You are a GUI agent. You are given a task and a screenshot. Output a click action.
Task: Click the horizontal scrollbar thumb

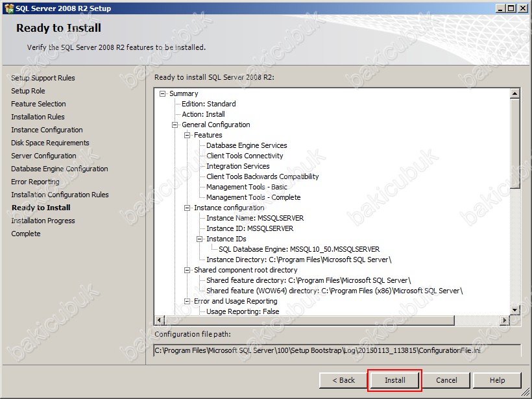click(x=309, y=320)
